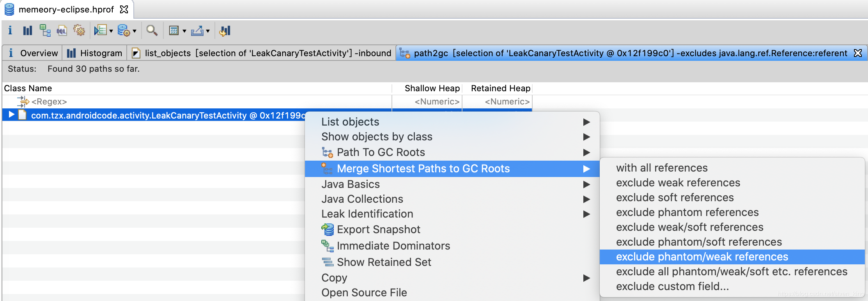Screen dimensions: 868x301
Task: Open the Path To GC Roots submenu
Action: [x=452, y=152]
